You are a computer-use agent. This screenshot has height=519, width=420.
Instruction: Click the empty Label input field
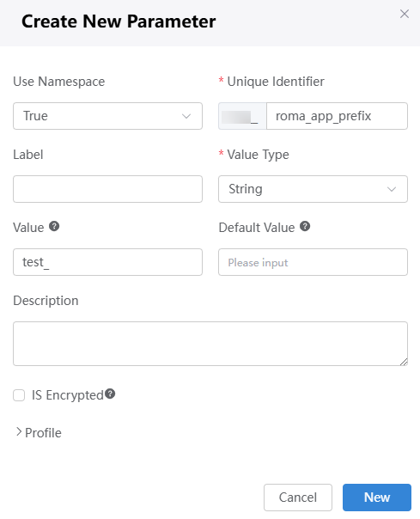(107, 189)
